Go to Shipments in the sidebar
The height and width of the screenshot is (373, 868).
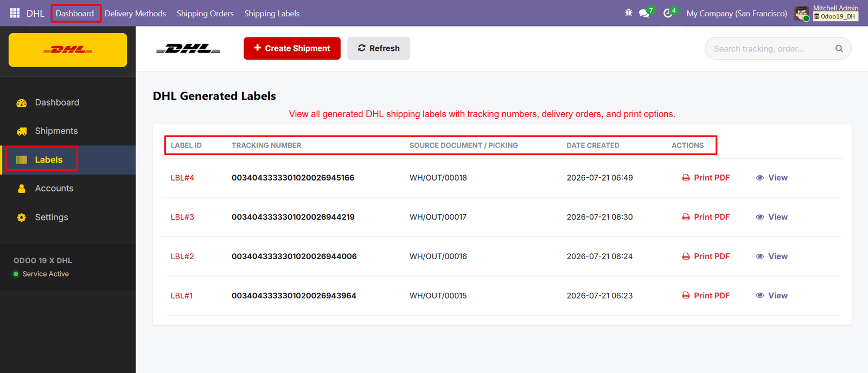point(68,131)
